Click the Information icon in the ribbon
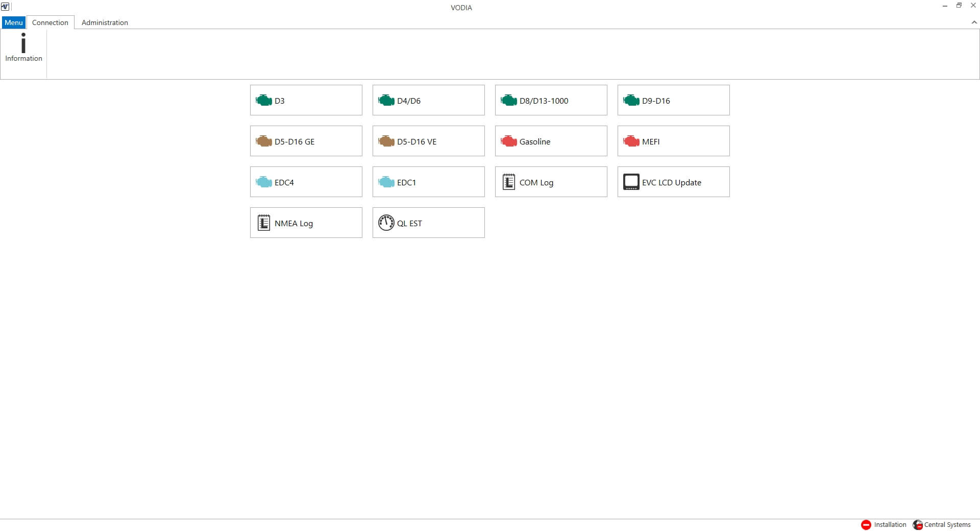The height and width of the screenshot is (531, 980). click(x=23, y=44)
